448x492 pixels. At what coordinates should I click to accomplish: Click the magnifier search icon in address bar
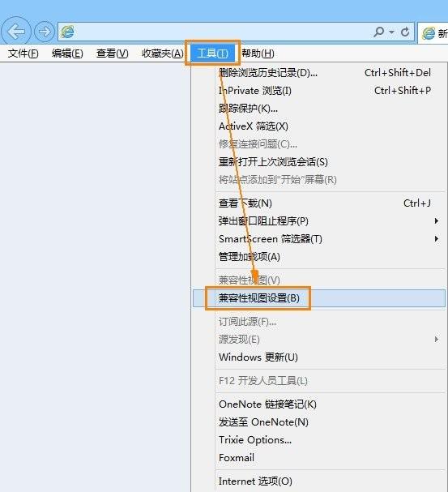[x=379, y=32]
